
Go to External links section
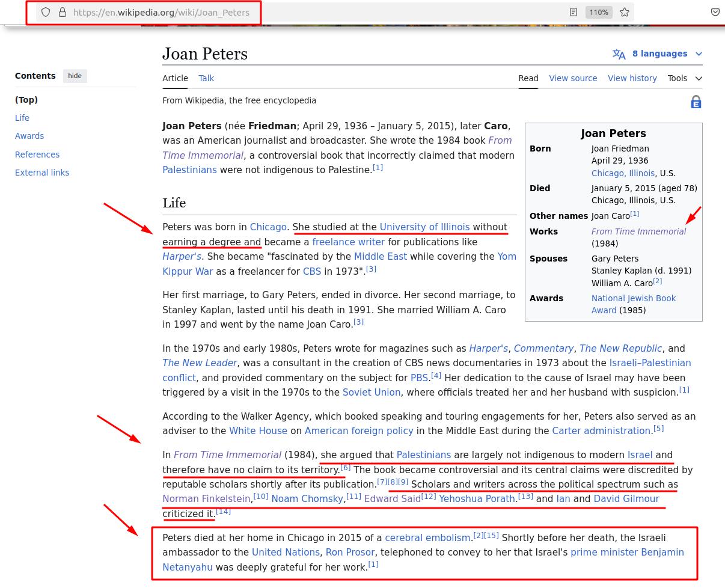tap(42, 173)
